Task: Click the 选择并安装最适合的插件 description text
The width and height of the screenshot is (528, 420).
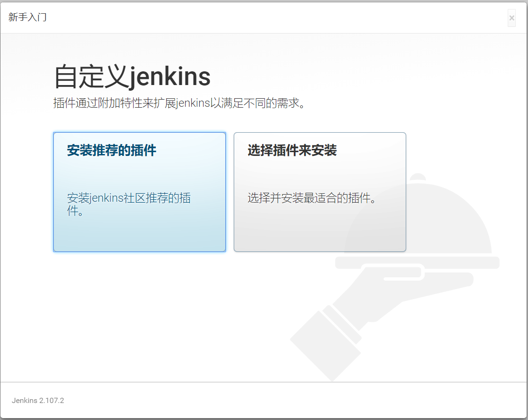Action: tap(312, 198)
